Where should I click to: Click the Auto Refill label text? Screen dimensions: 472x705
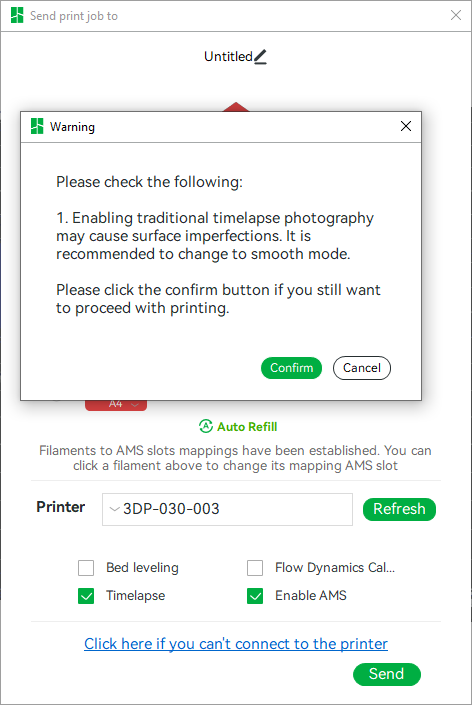[247, 427]
